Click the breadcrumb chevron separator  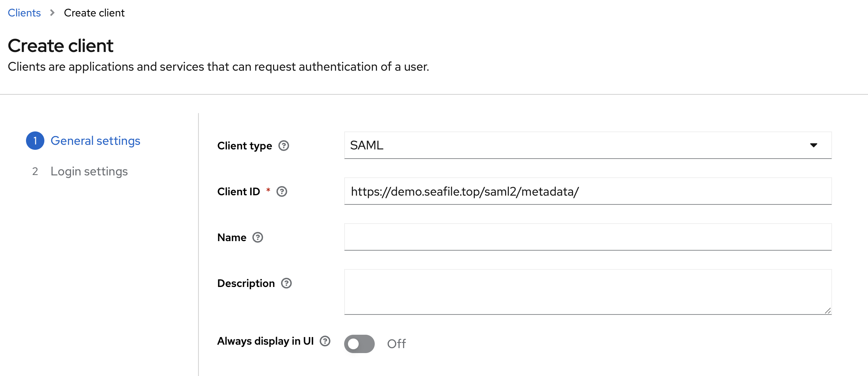(x=52, y=13)
